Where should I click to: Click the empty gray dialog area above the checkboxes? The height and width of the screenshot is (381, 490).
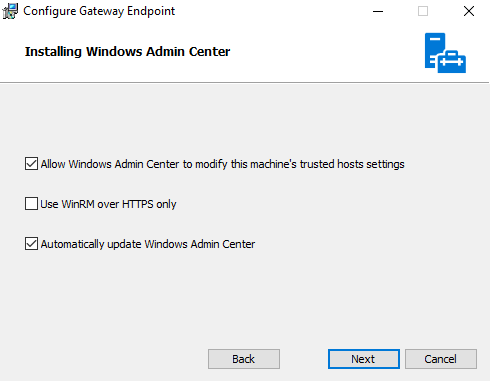245,117
